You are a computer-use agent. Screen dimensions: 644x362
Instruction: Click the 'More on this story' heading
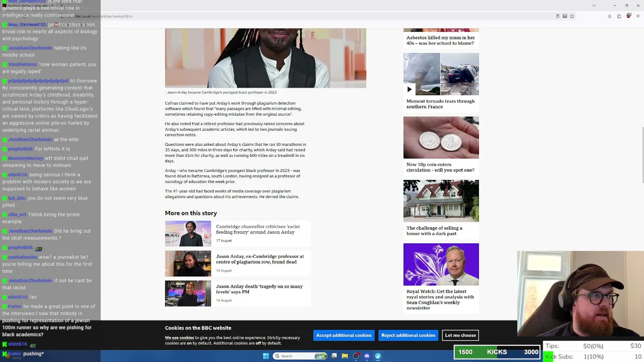click(x=191, y=213)
